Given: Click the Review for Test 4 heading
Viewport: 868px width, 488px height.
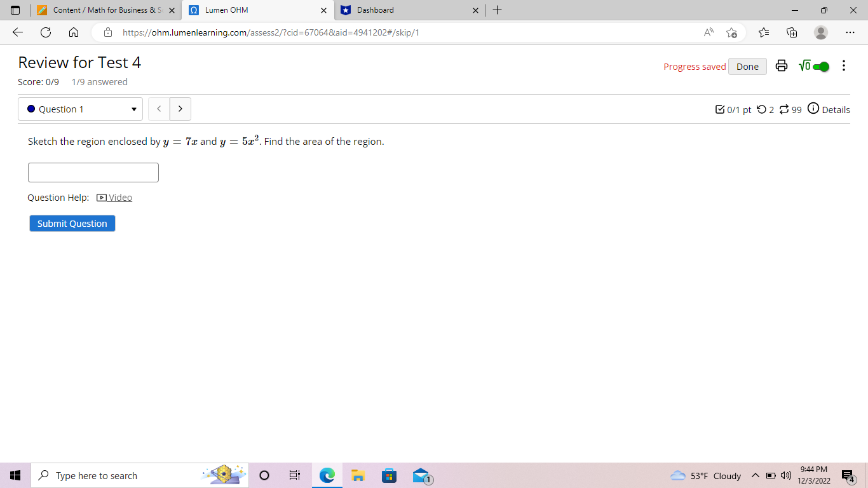Looking at the screenshot, I should click(x=79, y=62).
